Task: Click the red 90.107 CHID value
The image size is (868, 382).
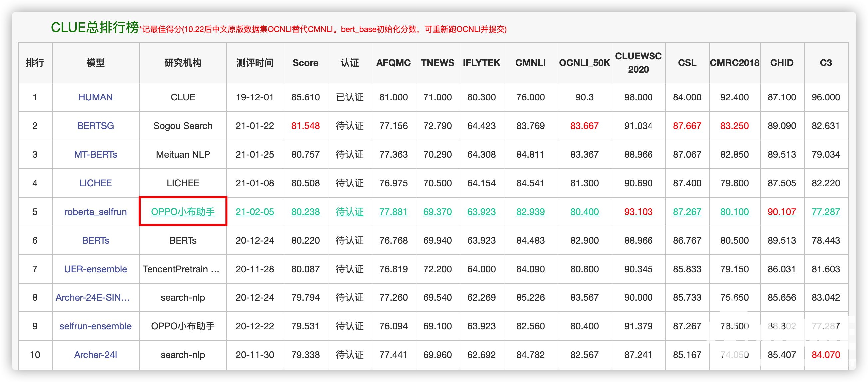Action: [782, 212]
